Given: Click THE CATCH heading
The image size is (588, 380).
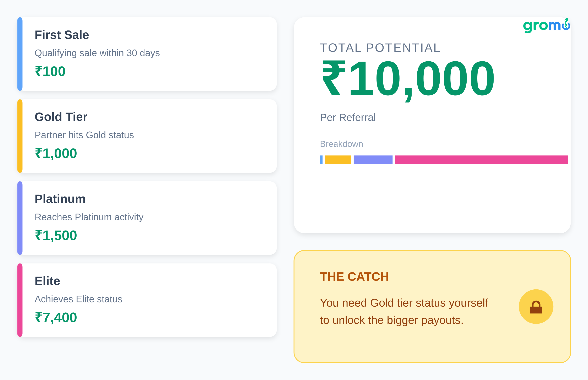Looking at the screenshot, I should 354,277.
